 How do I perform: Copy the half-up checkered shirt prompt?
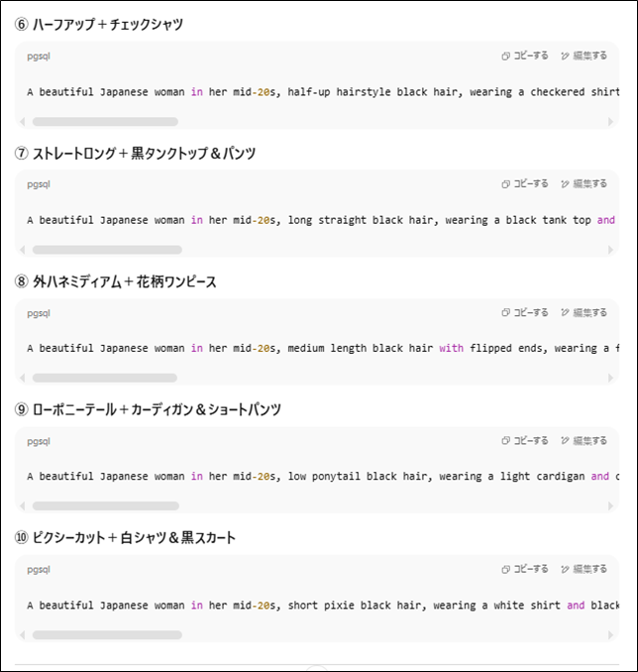point(525,56)
